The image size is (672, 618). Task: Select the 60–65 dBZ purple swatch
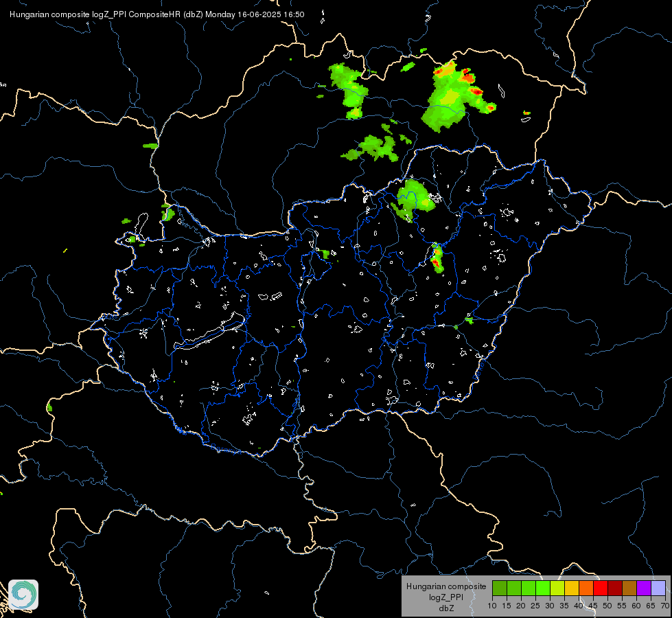644,588
